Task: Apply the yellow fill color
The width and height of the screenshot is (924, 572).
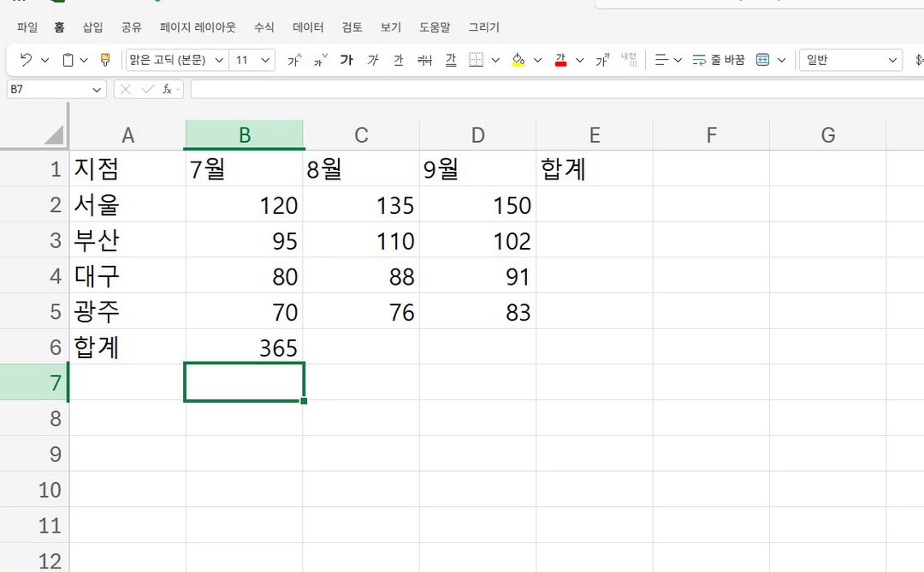Action: click(x=518, y=60)
